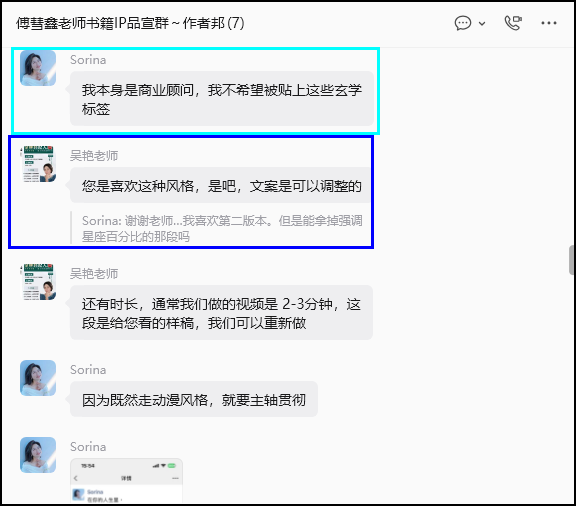
Task: Click the chat scrollbar thumb on right edge
Action: pos(572,259)
